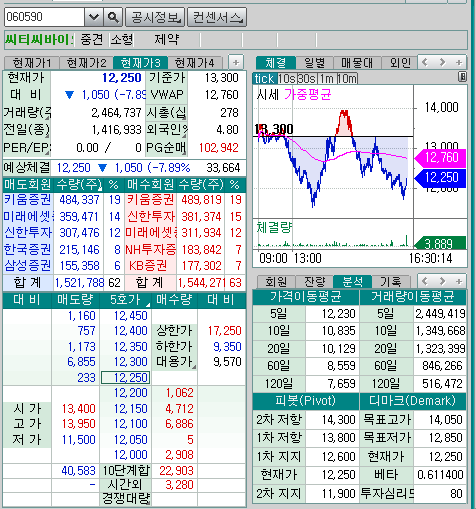Click the intraday price chart area

[333, 152]
